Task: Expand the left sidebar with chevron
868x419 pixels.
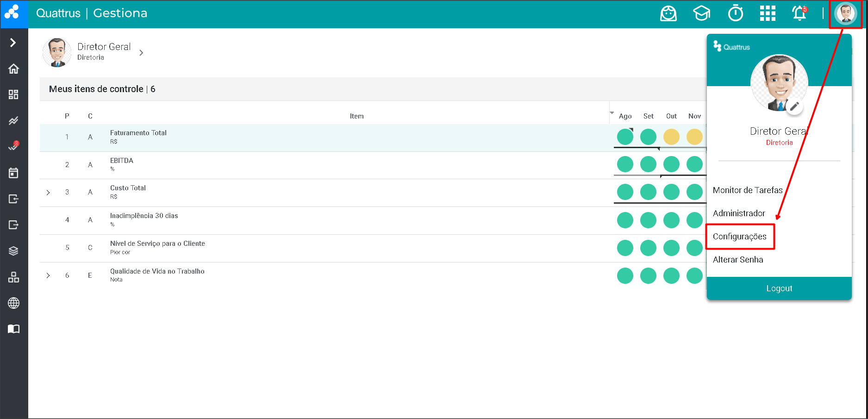Action: pos(13,43)
